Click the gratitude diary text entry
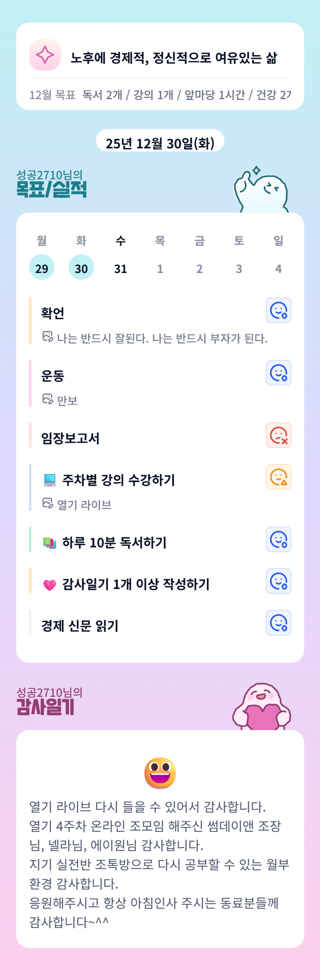The image size is (320, 980). (160, 864)
